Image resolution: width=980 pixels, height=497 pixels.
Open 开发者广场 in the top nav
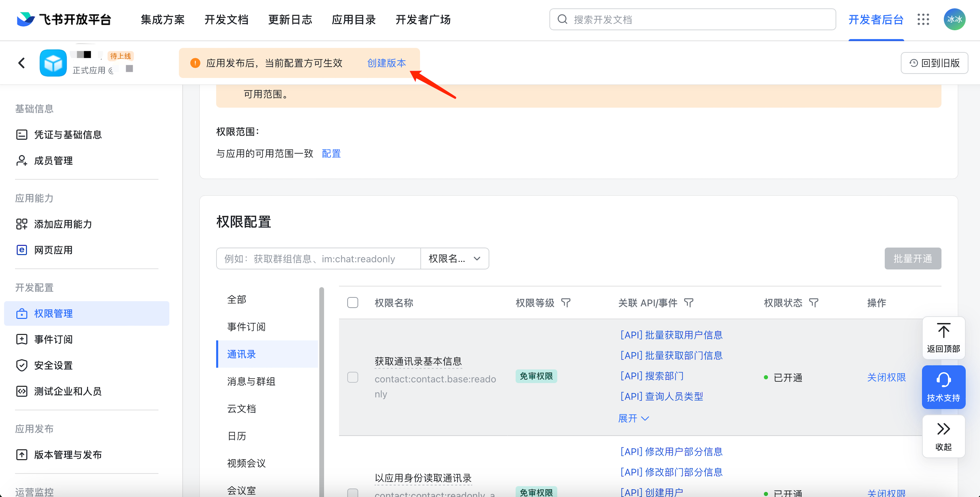pos(423,19)
